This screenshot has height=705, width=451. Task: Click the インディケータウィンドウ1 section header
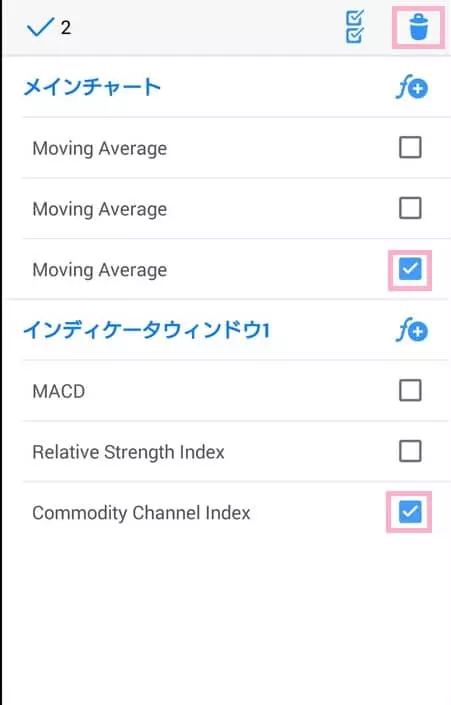click(147, 330)
